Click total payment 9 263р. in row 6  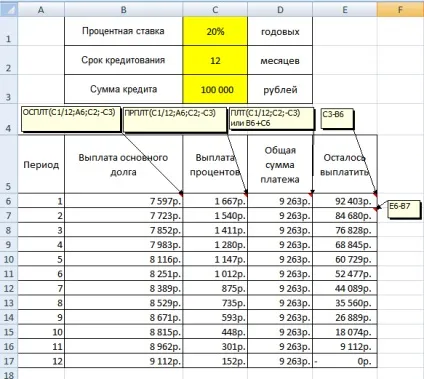(x=280, y=201)
